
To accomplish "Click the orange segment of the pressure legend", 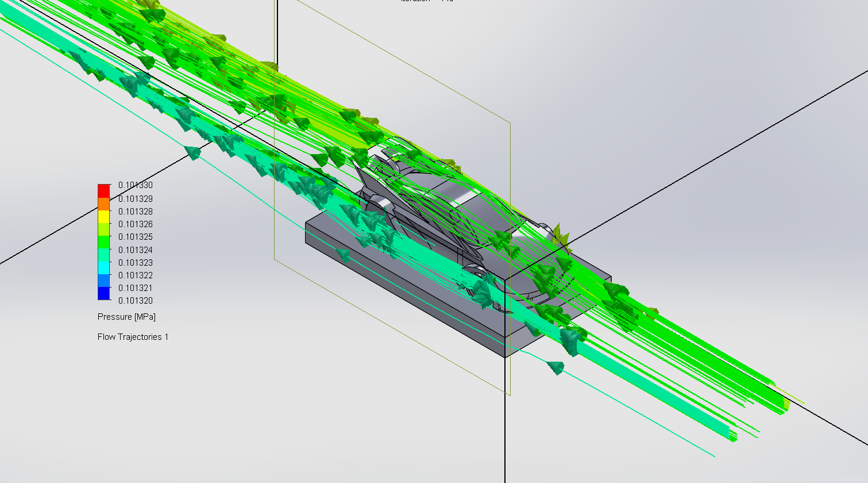I will coord(104,204).
